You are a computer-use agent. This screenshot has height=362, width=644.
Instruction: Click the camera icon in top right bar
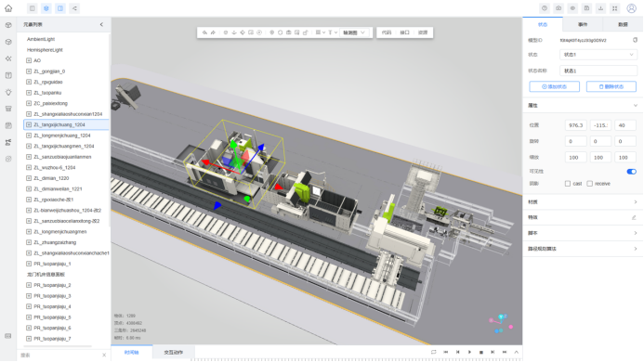[x=559, y=8]
